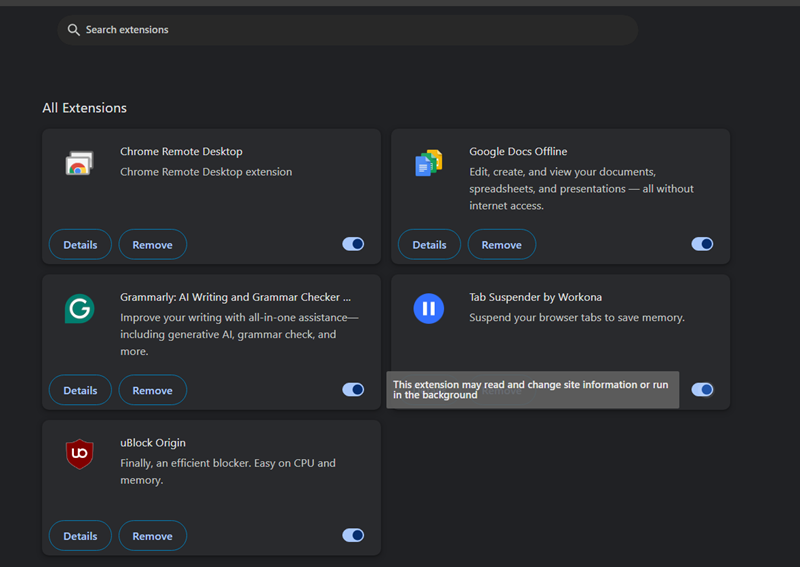Disable the Grammarly toggle switch
800x567 pixels.
[353, 389]
